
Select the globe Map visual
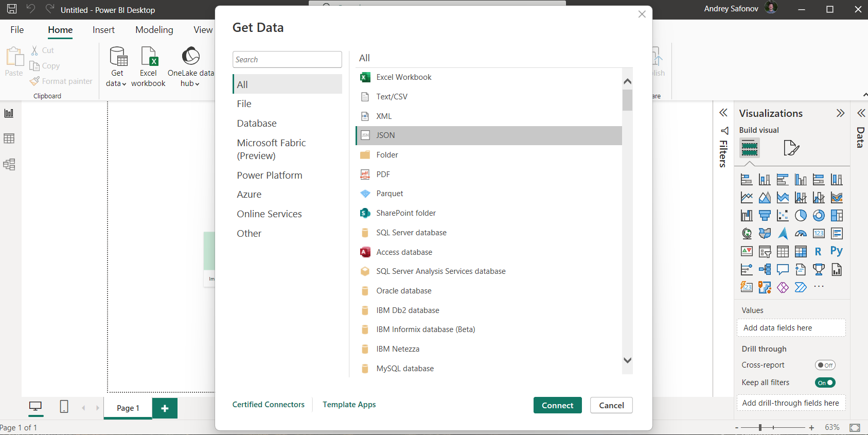[747, 234]
